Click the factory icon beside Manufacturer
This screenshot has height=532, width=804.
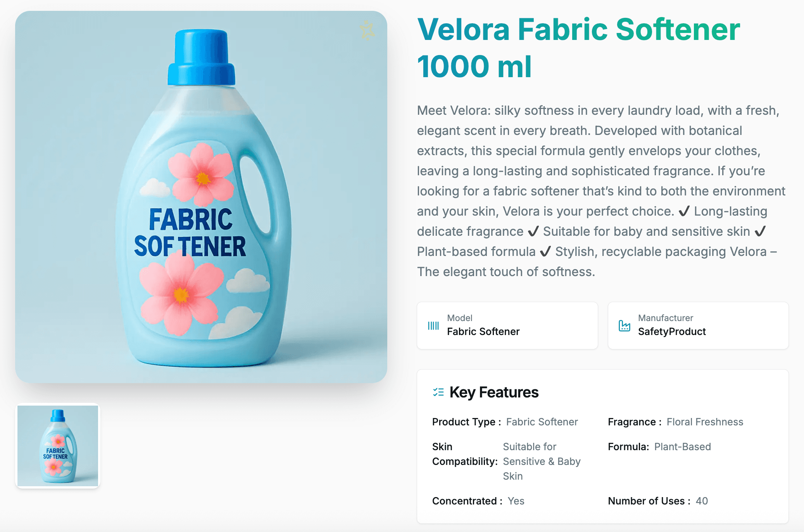[x=624, y=326]
